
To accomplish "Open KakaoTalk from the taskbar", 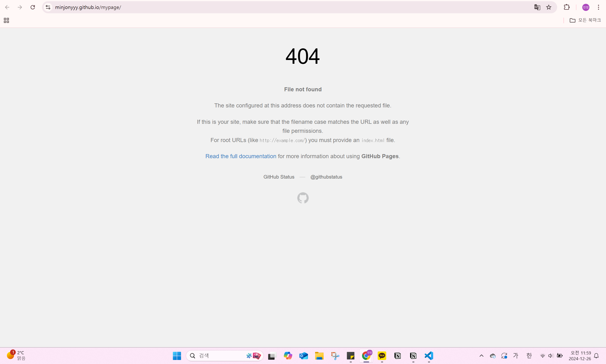I will [382, 356].
